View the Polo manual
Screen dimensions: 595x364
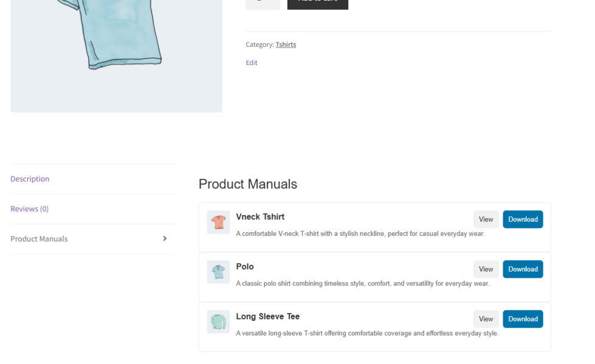click(x=486, y=269)
